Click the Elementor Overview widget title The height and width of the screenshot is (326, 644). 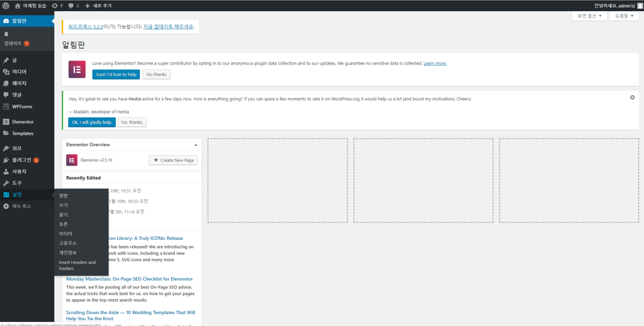point(88,145)
